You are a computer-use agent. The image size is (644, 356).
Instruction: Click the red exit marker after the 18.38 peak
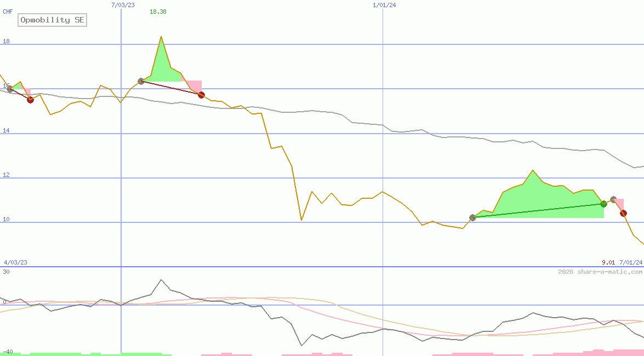[x=201, y=95]
